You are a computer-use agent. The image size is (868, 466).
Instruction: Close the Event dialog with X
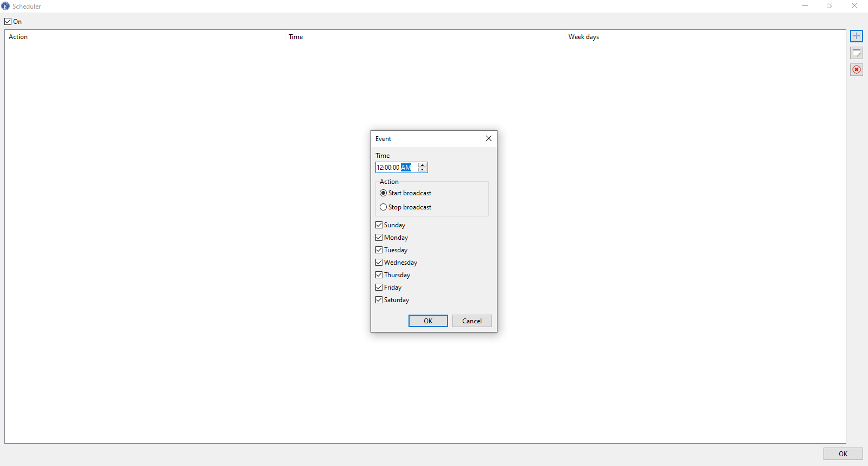tap(489, 139)
